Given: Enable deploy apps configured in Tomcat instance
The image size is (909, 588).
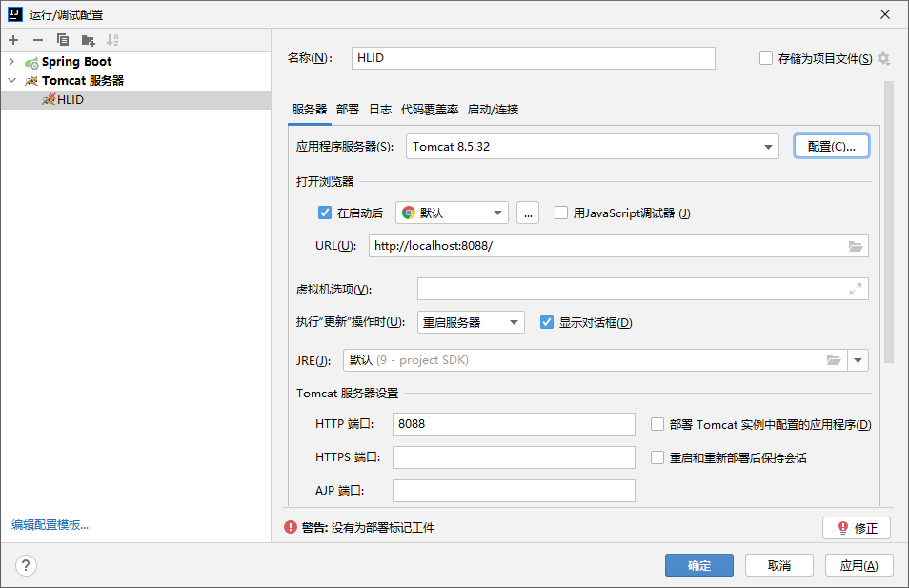Looking at the screenshot, I should [656, 424].
